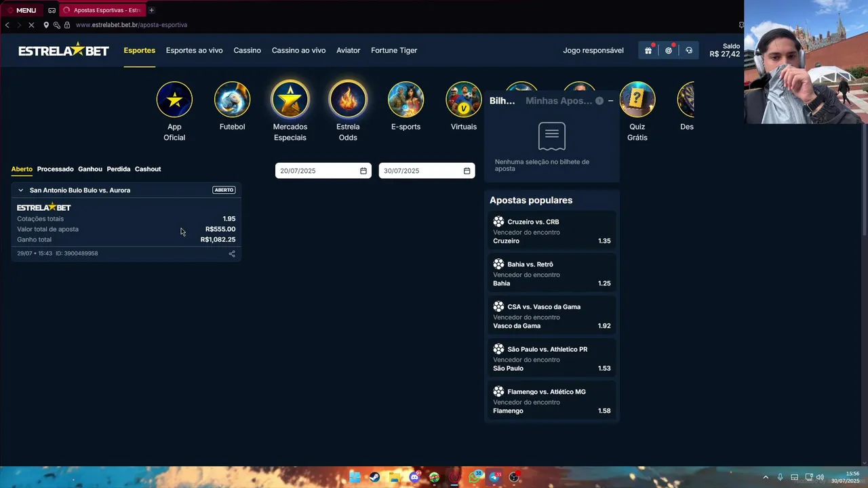Screen dimensions: 868x488
Task: Click the taskbar volume icon
Action: pos(821,477)
